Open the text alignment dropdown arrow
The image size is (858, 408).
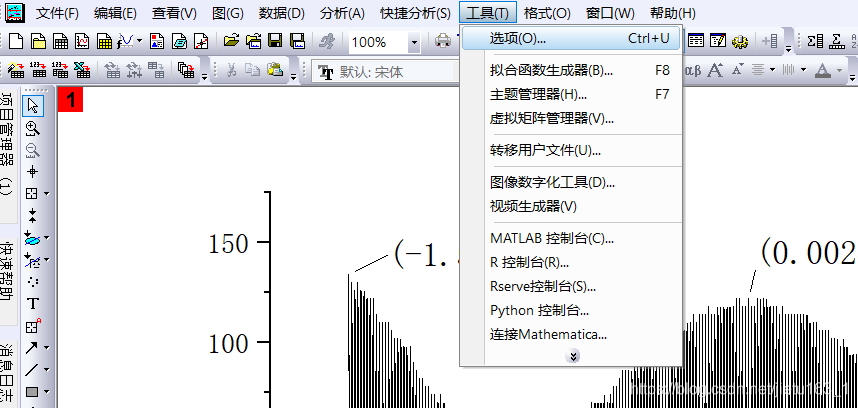772,70
